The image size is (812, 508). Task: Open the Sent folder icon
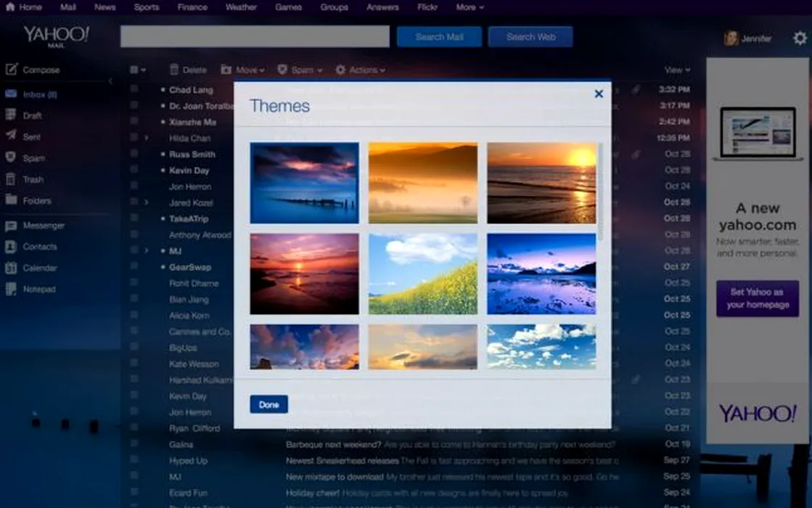[11, 136]
